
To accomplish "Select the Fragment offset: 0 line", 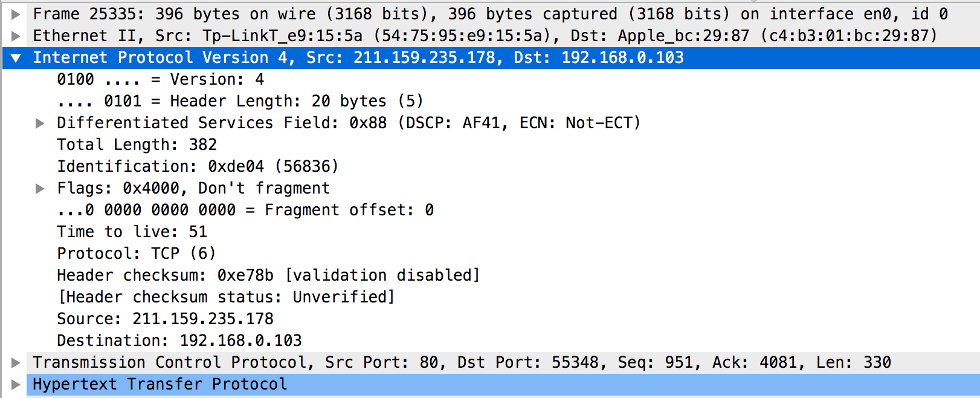I will pyautogui.click(x=245, y=210).
